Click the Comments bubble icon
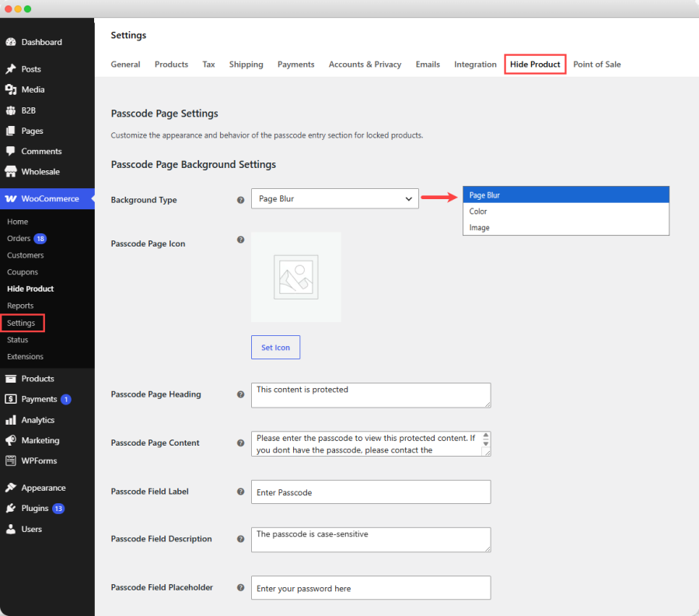 pos(11,151)
